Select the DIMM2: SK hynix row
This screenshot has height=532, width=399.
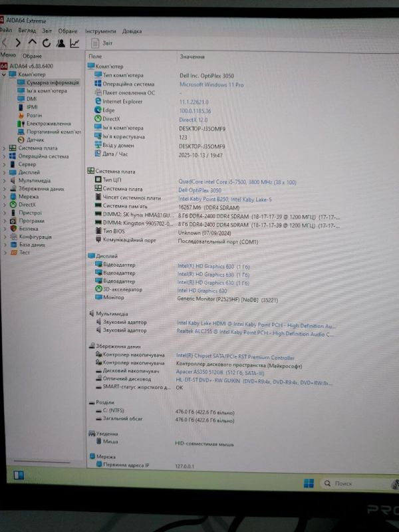[x=217, y=215]
